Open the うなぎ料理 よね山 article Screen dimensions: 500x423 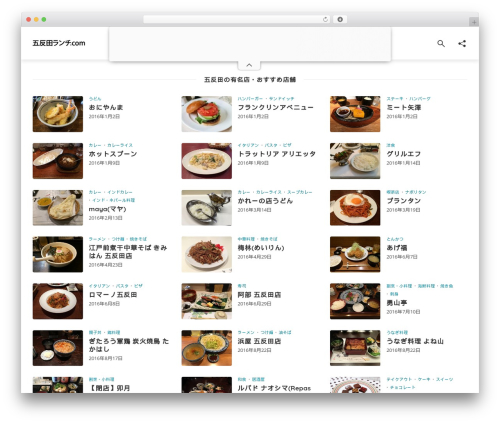tap(415, 341)
